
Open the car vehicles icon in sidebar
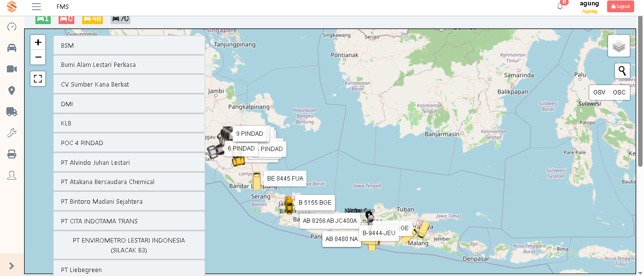click(x=12, y=48)
